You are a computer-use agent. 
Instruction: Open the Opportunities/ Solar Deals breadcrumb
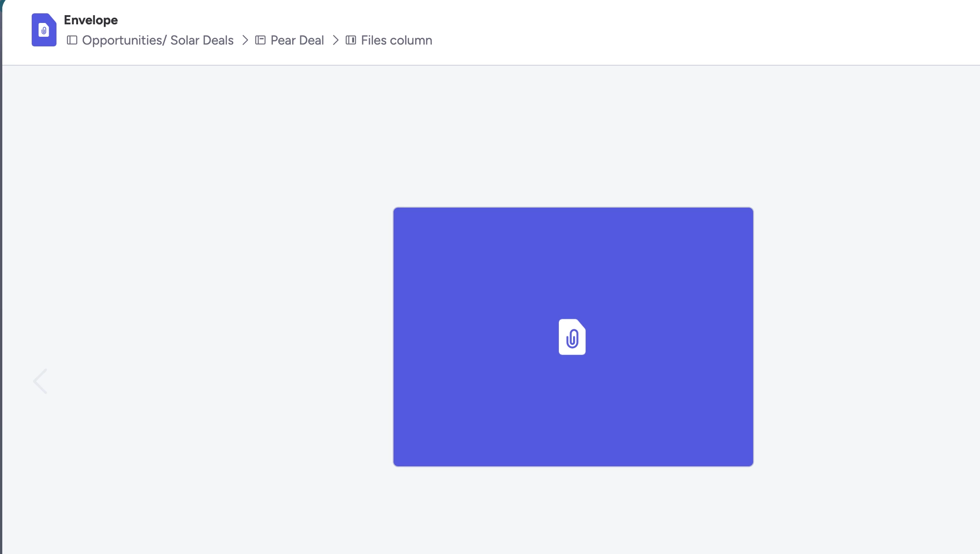click(158, 40)
